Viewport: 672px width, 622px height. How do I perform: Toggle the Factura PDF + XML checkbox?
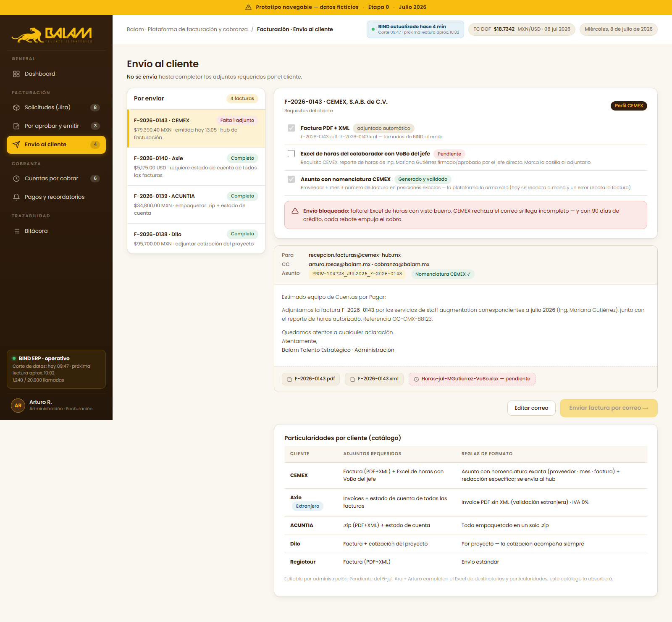(291, 128)
